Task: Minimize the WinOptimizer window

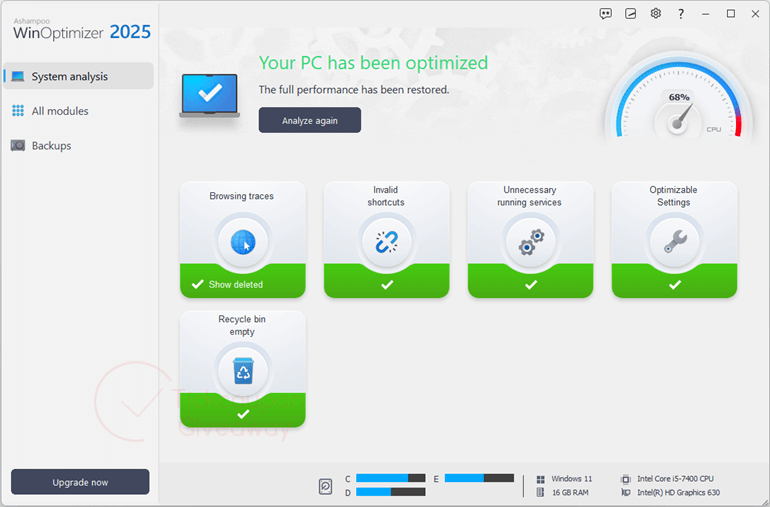Action: pos(706,14)
